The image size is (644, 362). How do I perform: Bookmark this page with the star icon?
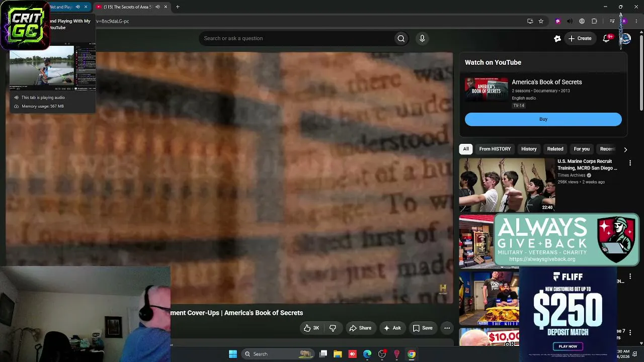(541, 21)
